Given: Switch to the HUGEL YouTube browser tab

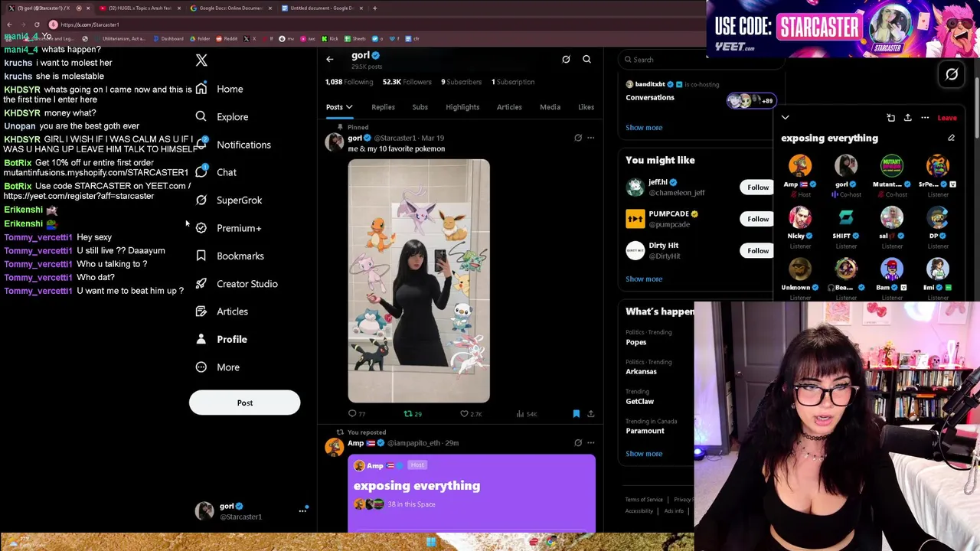Looking at the screenshot, I should tap(139, 8).
